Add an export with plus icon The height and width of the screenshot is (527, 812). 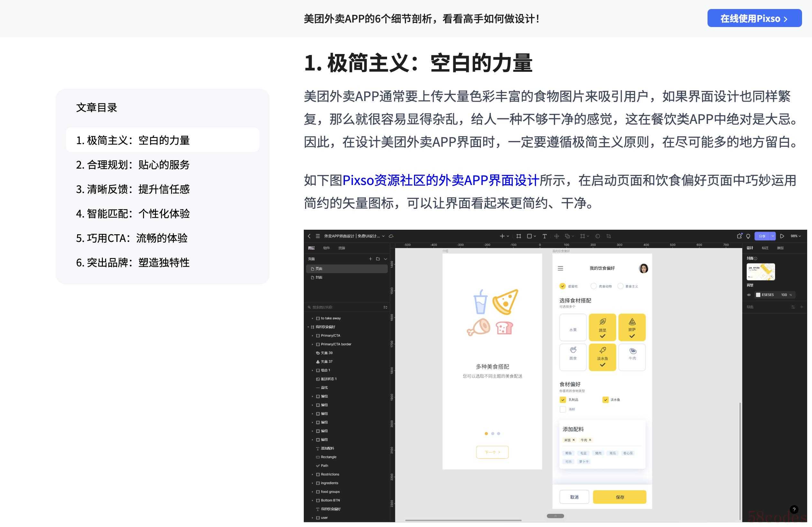[801, 307]
